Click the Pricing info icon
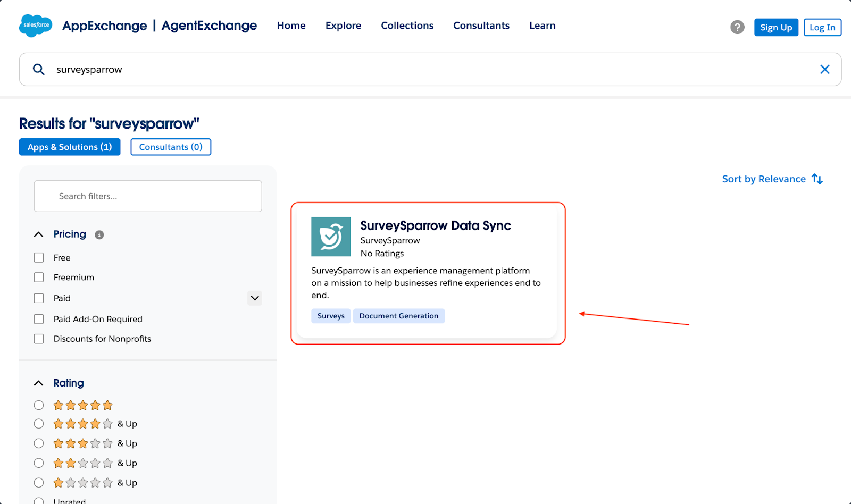The image size is (851, 504). coord(99,235)
